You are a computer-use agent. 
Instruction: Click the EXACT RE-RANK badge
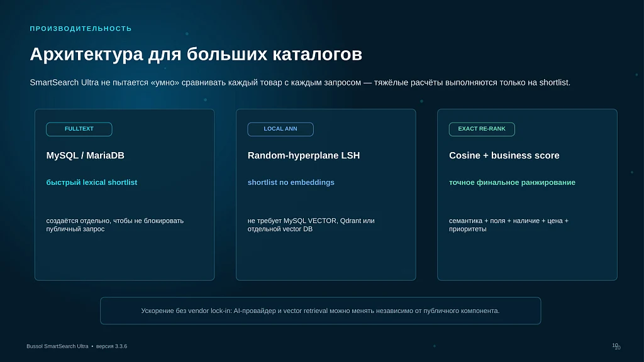tap(481, 129)
